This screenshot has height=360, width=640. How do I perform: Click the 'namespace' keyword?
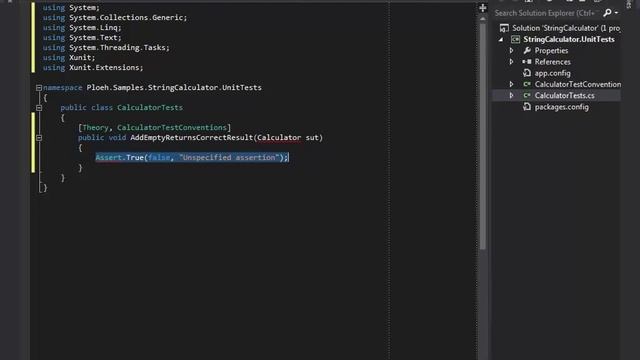click(x=62, y=88)
